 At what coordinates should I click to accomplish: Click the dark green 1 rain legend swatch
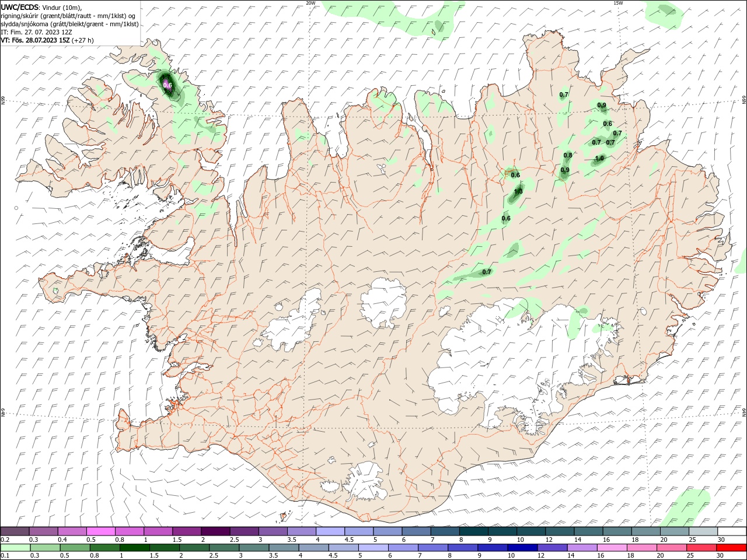(x=135, y=548)
